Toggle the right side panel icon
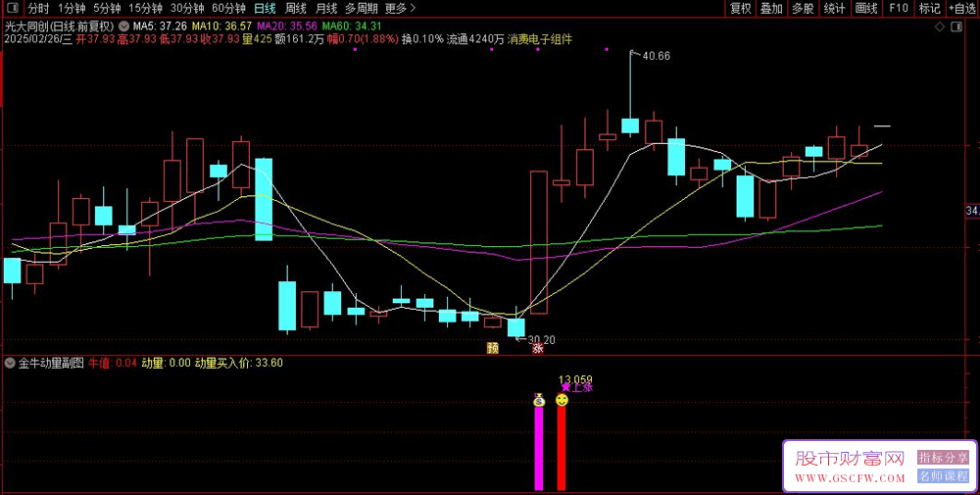 (956, 26)
